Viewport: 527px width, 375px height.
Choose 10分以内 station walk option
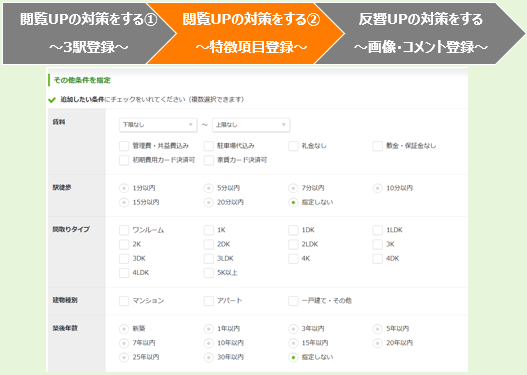click(x=377, y=188)
